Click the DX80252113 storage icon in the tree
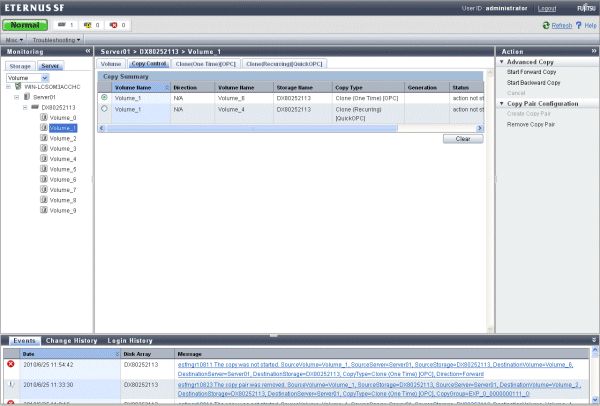 click(x=35, y=107)
